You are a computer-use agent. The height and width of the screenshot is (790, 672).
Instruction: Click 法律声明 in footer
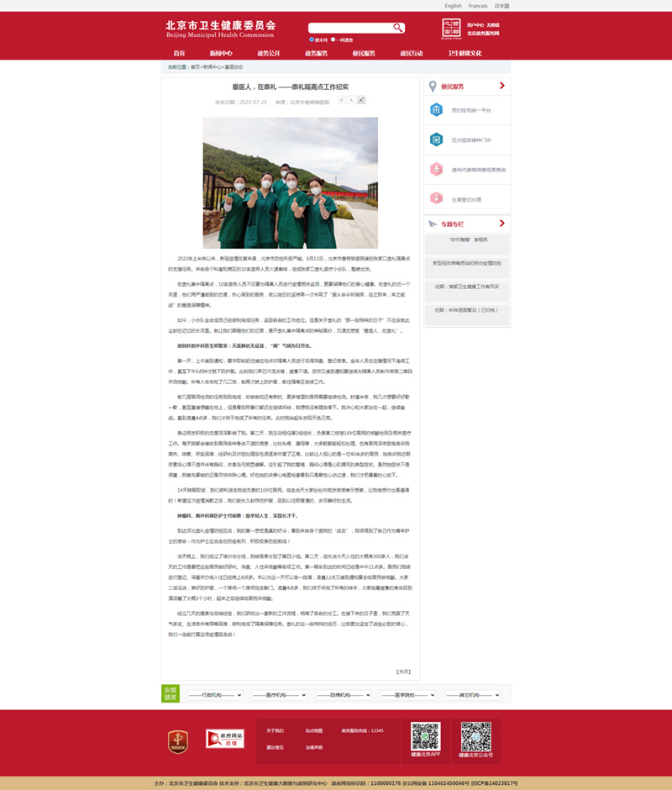[x=314, y=748]
